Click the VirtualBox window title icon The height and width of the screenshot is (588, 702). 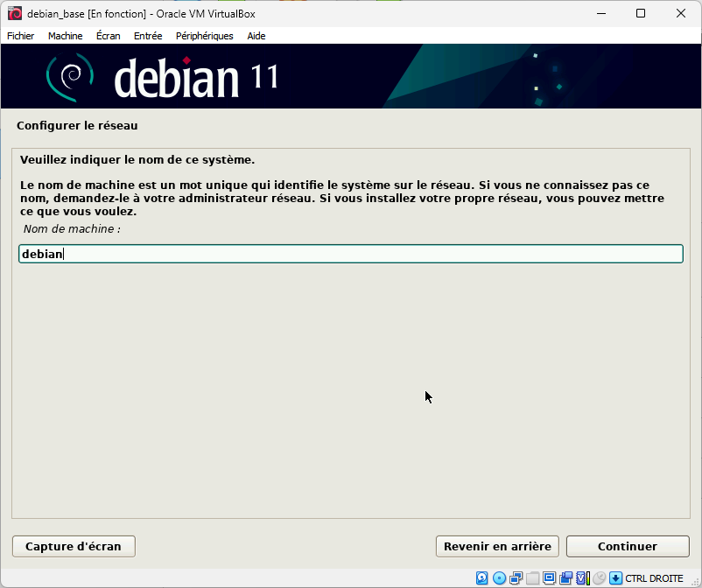(x=15, y=13)
